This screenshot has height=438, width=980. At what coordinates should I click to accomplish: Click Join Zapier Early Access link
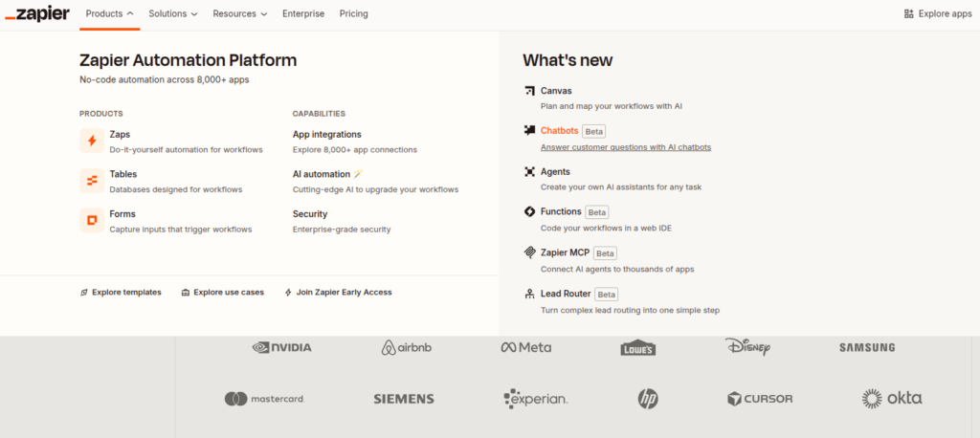point(338,293)
